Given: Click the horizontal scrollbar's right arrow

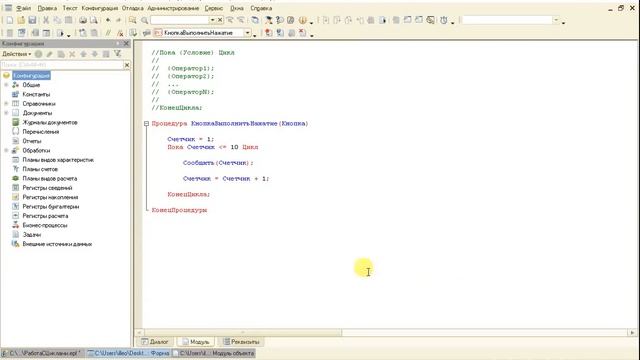Looking at the screenshot, I should point(632,333).
